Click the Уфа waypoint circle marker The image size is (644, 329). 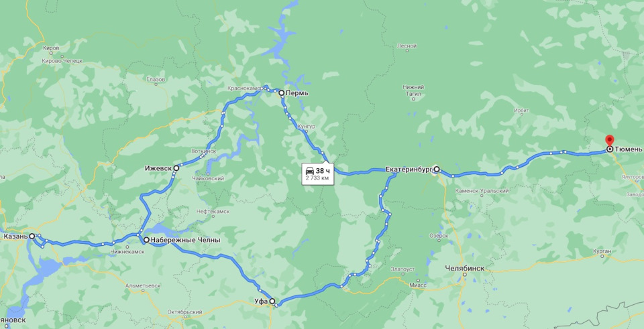[272, 301]
